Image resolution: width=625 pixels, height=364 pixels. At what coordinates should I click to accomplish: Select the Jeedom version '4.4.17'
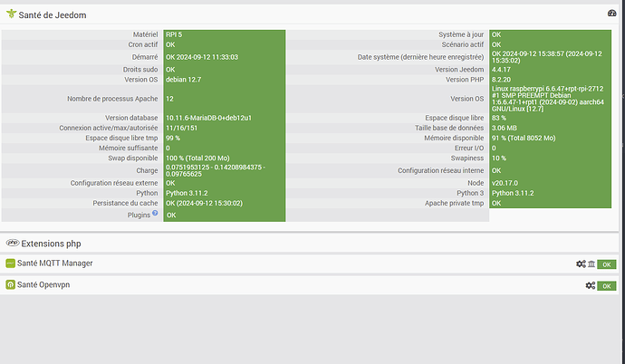(x=501, y=70)
